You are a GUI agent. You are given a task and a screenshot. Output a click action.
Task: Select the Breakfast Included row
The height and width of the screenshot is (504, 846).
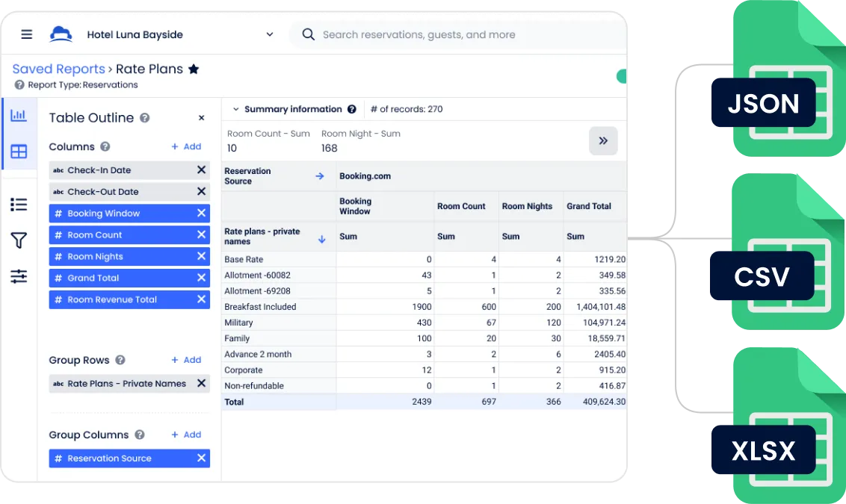424,307
